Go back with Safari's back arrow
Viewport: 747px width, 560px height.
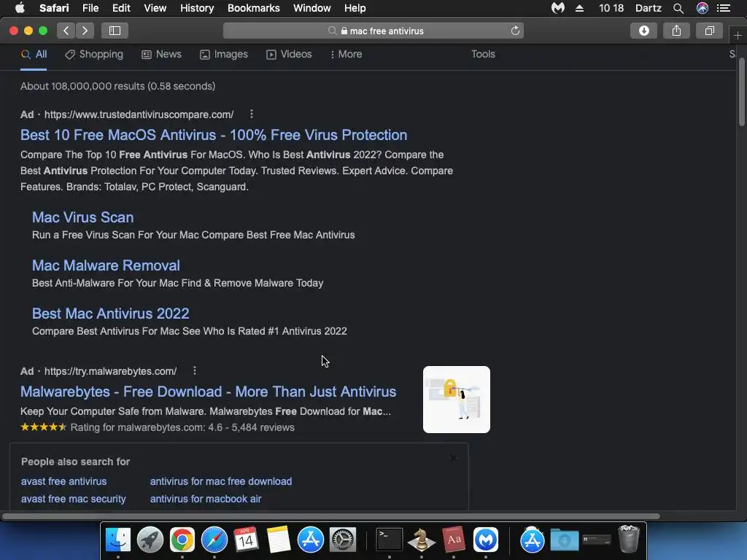(x=66, y=31)
